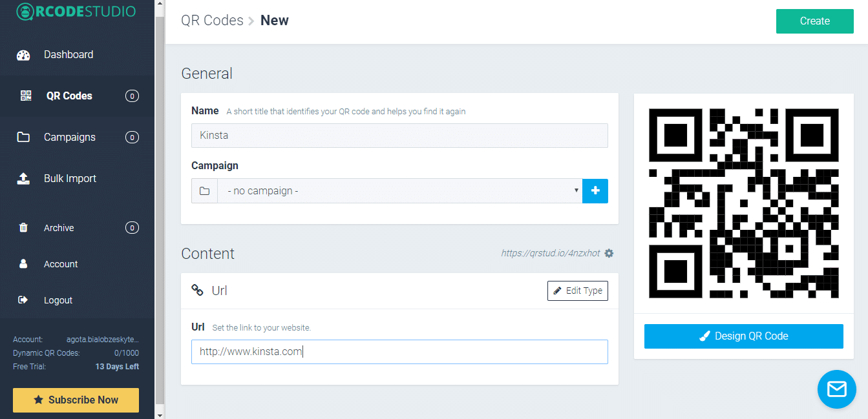The width and height of the screenshot is (868, 419).
Task: Click the Design QR Code button
Action: click(743, 336)
